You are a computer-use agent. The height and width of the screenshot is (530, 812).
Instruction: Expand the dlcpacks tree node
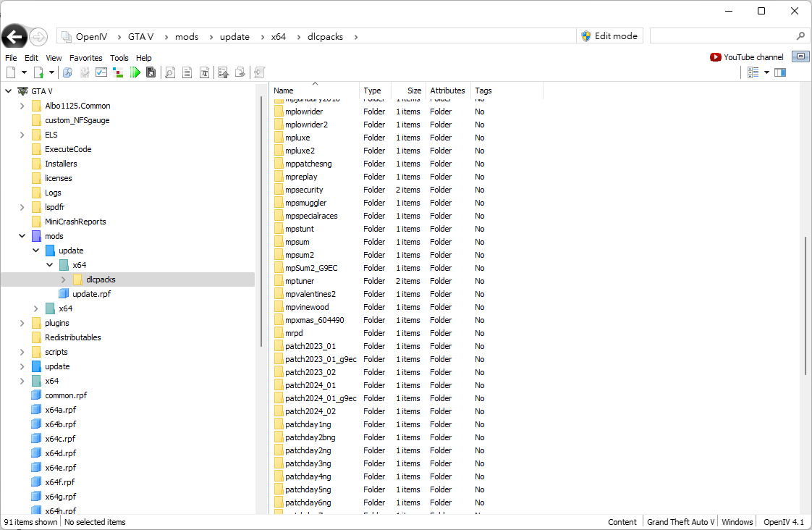(63, 279)
